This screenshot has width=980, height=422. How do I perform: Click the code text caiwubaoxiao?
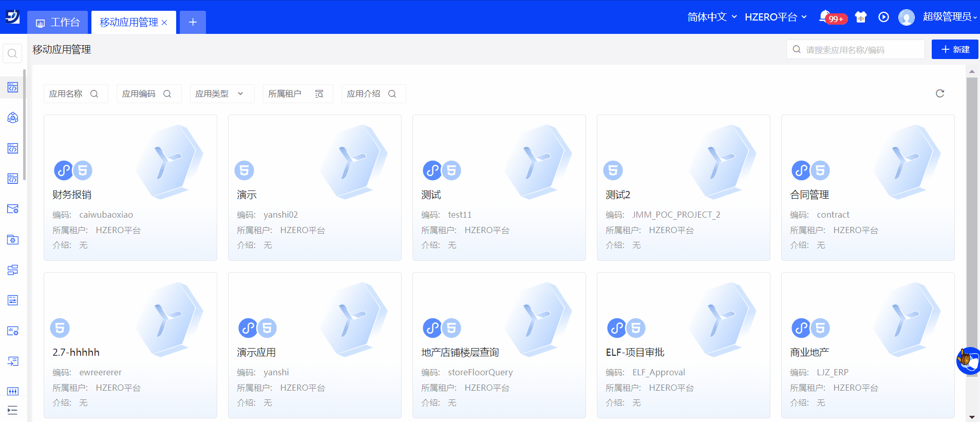coord(106,215)
